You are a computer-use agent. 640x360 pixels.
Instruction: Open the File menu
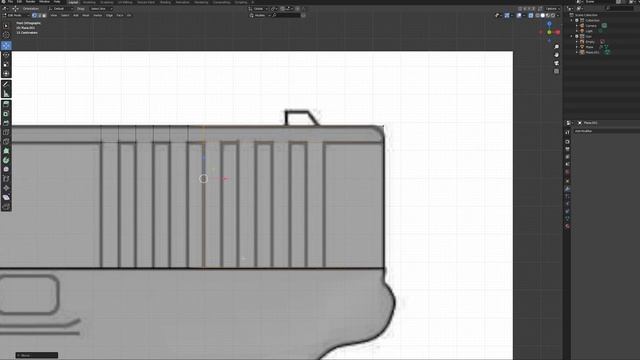click(x=10, y=2)
